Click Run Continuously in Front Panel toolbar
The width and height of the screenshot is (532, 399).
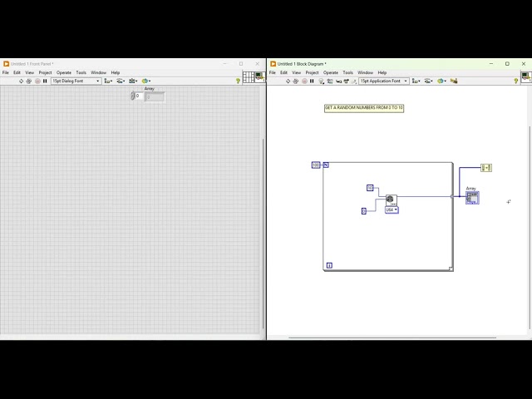coord(29,81)
